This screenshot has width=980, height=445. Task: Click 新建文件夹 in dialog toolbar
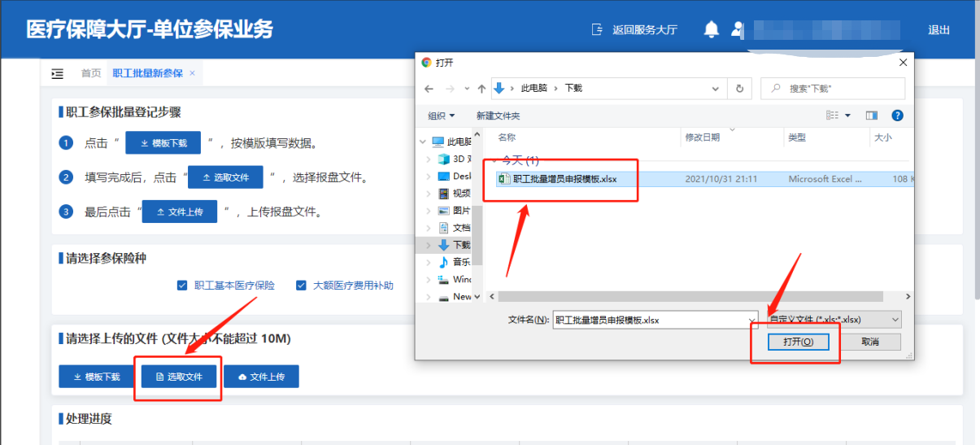(499, 116)
